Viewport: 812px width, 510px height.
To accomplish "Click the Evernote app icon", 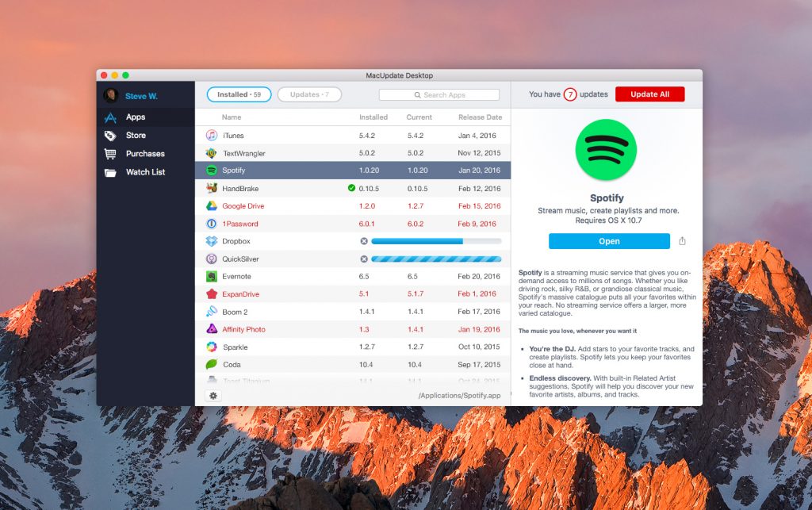I will pyautogui.click(x=211, y=277).
